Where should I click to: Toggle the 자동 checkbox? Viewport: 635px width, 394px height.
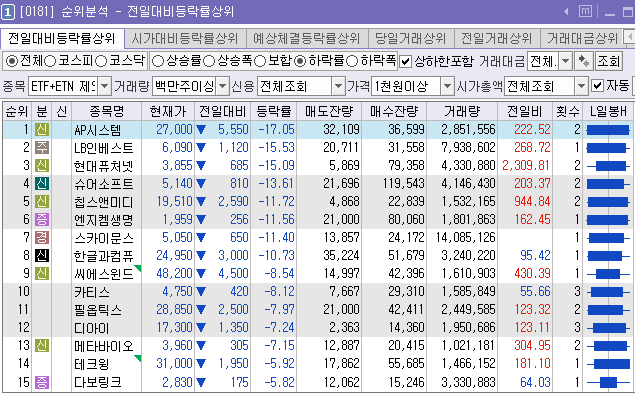point(597,85)
